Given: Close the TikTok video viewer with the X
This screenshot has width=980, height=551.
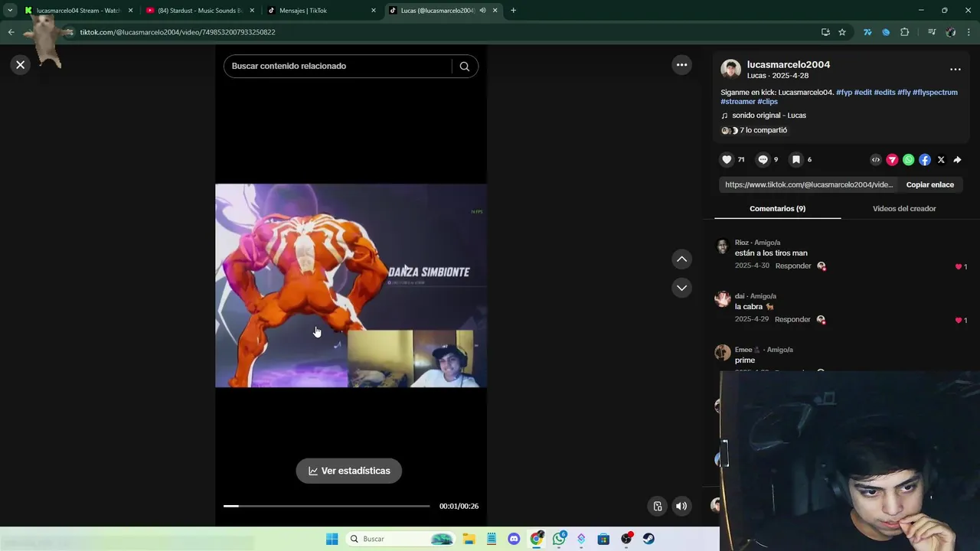Looking at the screenshot, I should [x=21, y=65].
